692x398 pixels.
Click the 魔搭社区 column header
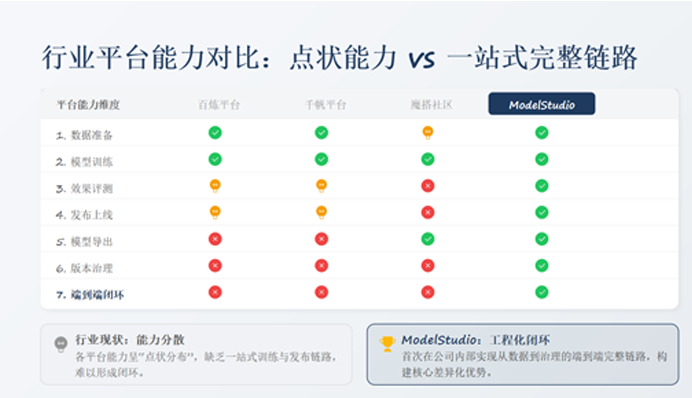[x=432, y=105]
